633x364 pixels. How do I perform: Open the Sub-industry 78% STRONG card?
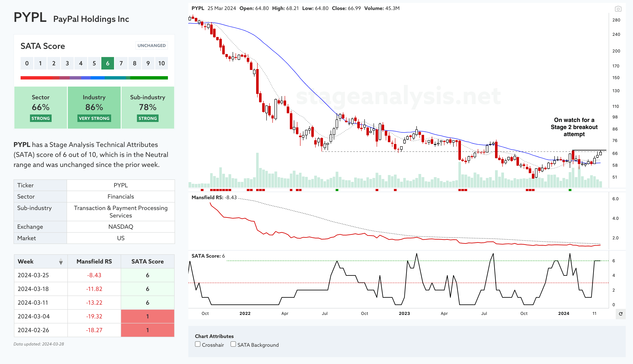point(148,108)
